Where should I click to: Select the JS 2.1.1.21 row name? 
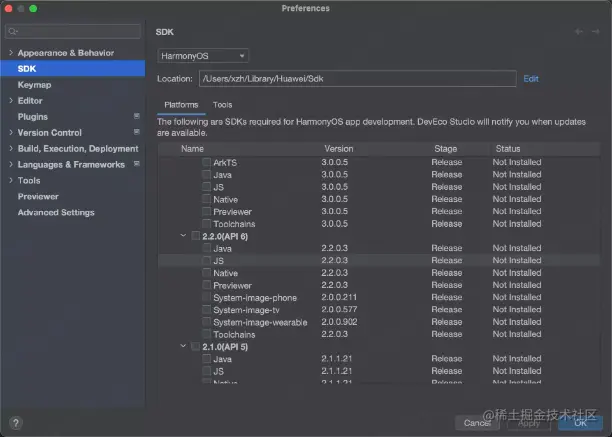pyautogui.click(x=219, y=371)
